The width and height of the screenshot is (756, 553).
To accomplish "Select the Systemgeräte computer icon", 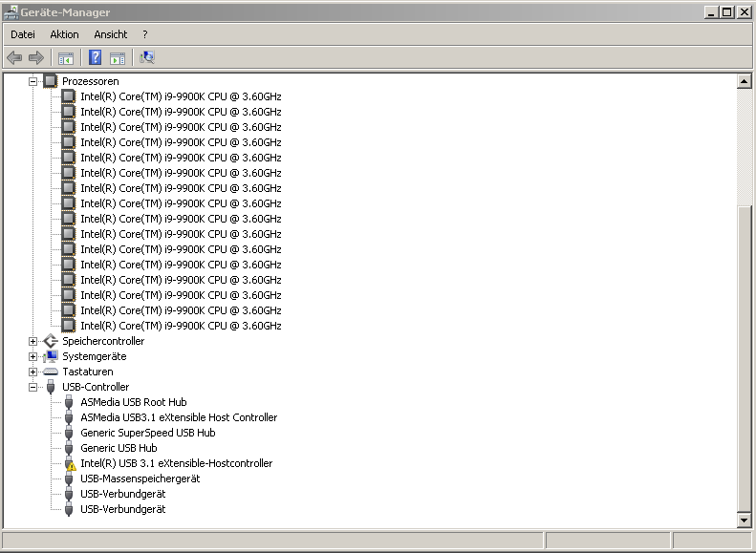I will tap(51, 356).
